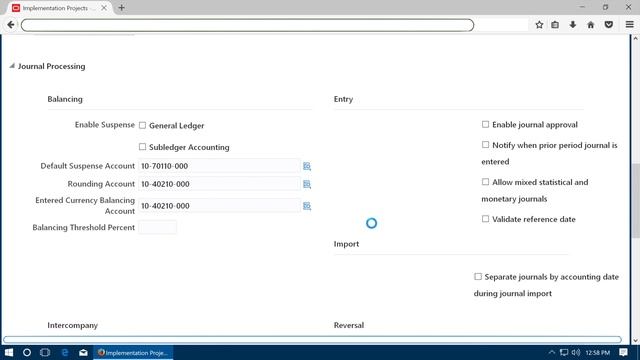Open the volume tray icon
The image size is (640, 360).
(576, 352)
